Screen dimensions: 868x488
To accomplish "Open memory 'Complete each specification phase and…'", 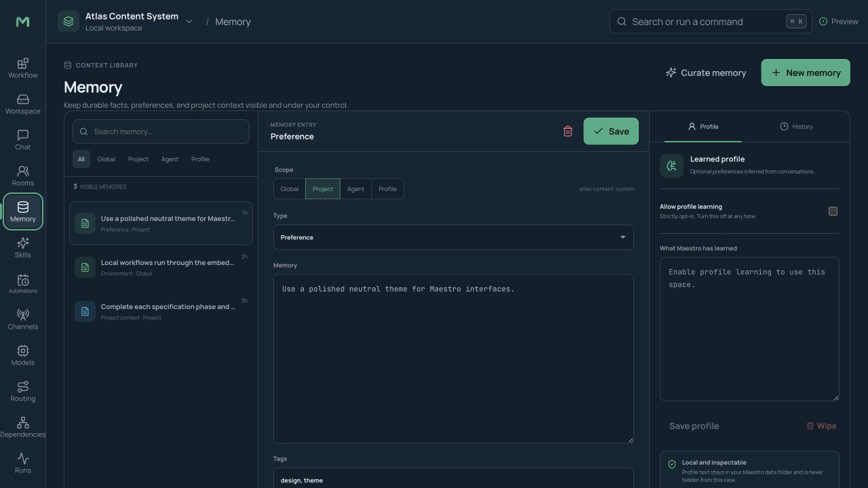I will tap(161, 311).
